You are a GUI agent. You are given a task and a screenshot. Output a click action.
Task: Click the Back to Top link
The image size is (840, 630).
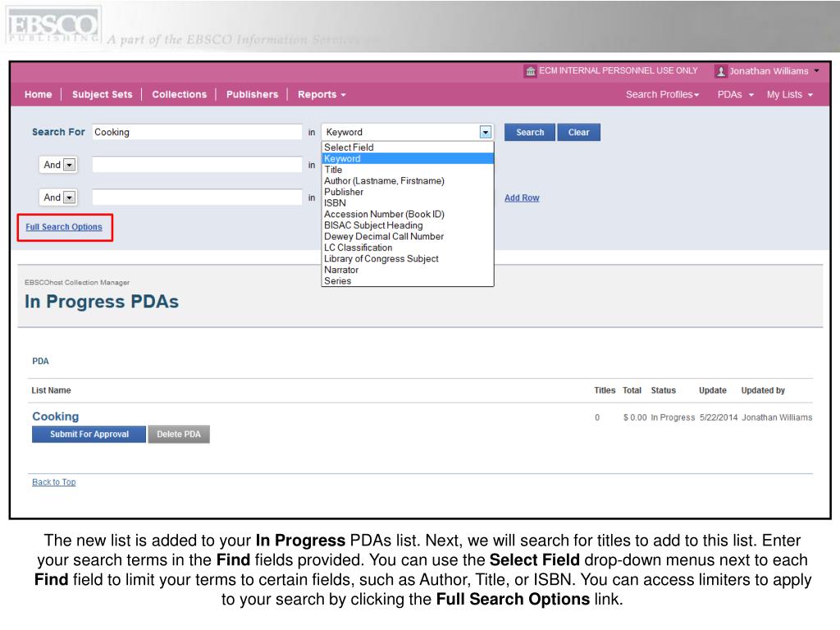click(x=53, y=482)
